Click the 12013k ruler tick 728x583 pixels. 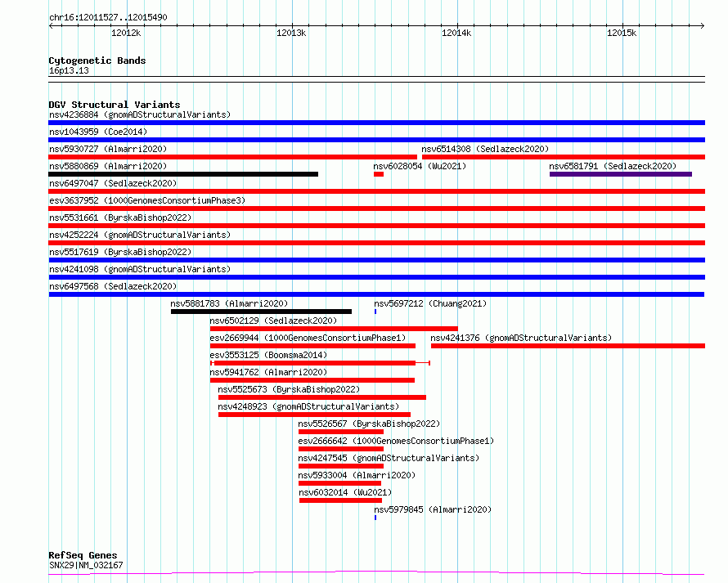291,33
